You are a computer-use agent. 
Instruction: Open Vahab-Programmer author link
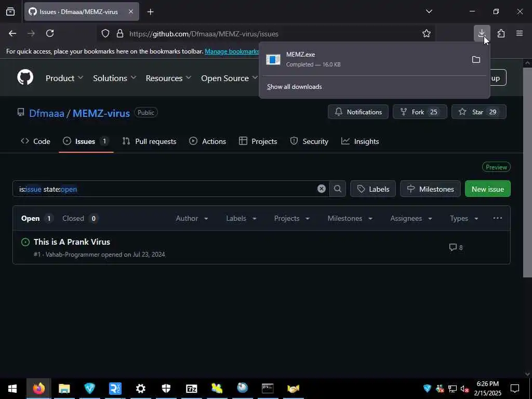73,255
